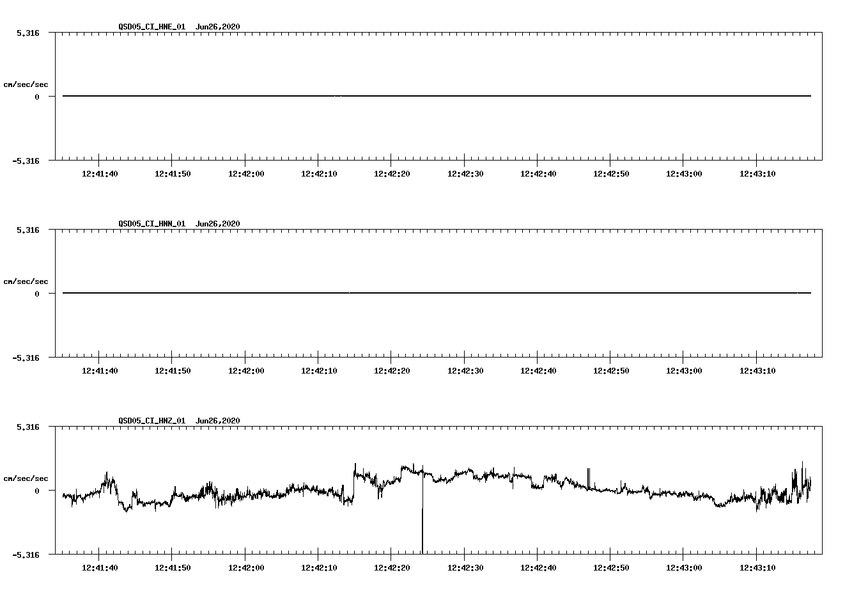The height and width of the screenshot is (591, 868).
Task: Click the 12:43:00 time label under HNN plot
Action: tap(684, 371)
